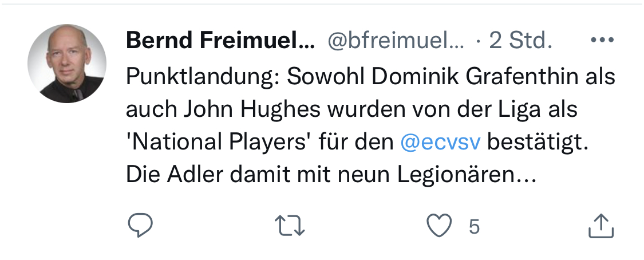Open the three-dot more options menu
Image resolution: width=644 pixels, height=260 pixels.
602,40
